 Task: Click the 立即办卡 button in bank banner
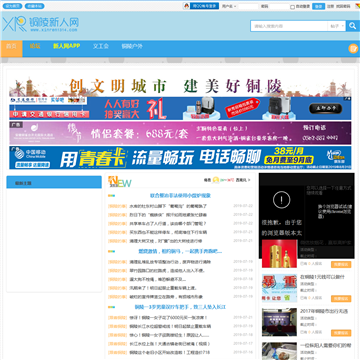325,108
